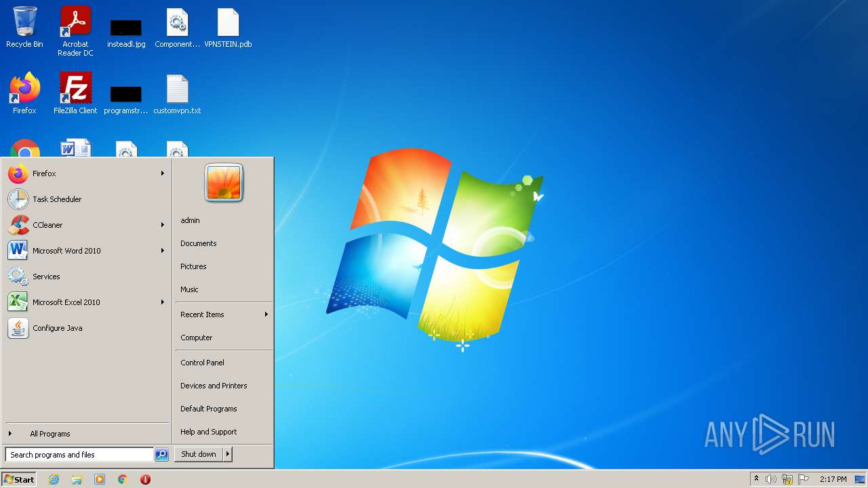Screen dimensions: 868x488
Task: Open Firefox desktop shortcut
Action: coord(24,94)
